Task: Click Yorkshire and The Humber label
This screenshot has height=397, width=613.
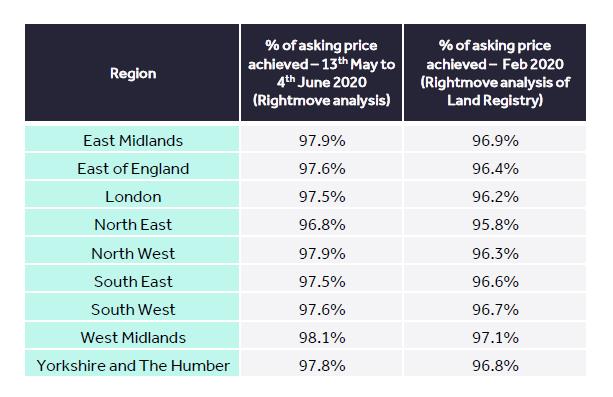Action: pyautogui.click(x=132, y=366)
